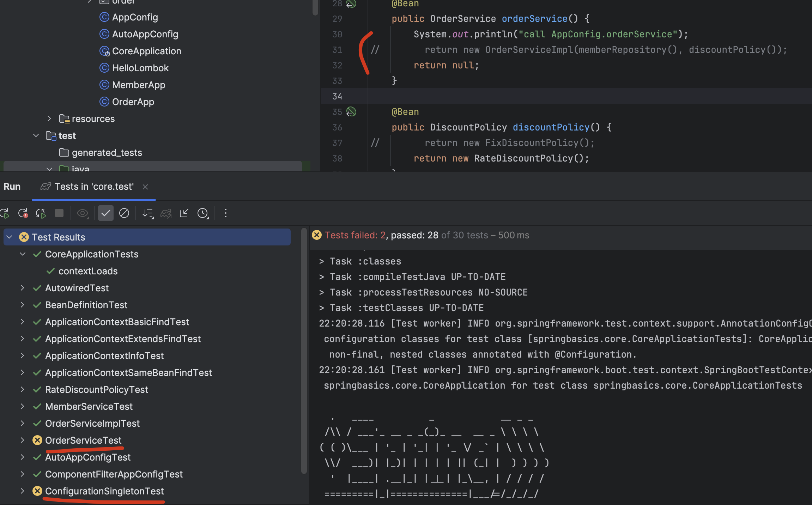Expand AutowiredTest node
Screen dimensions: 812x505
pos(23,288)
